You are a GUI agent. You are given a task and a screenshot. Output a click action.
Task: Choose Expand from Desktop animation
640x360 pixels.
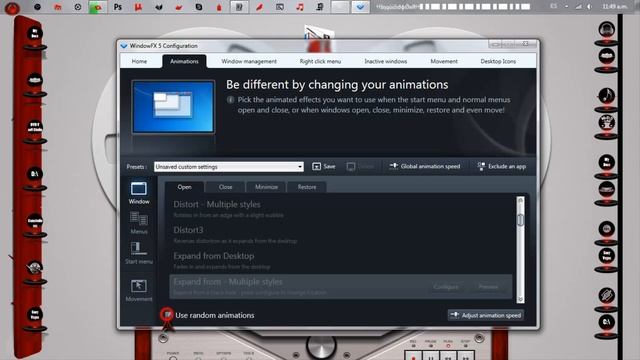tap(340, 260)
